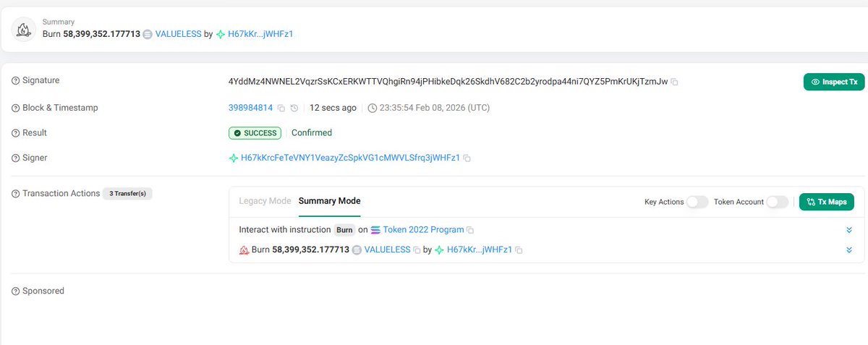The image size is (868, 345).
Task: Click the SUCCESS status badge
Action: [255, 133]
